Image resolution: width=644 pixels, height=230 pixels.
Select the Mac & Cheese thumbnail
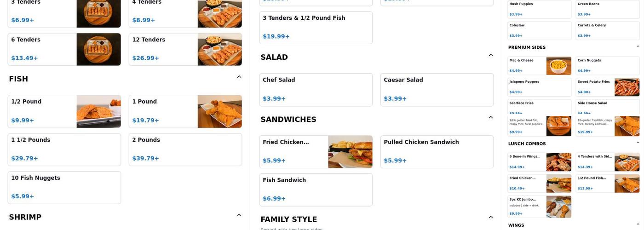pos(558,66)
